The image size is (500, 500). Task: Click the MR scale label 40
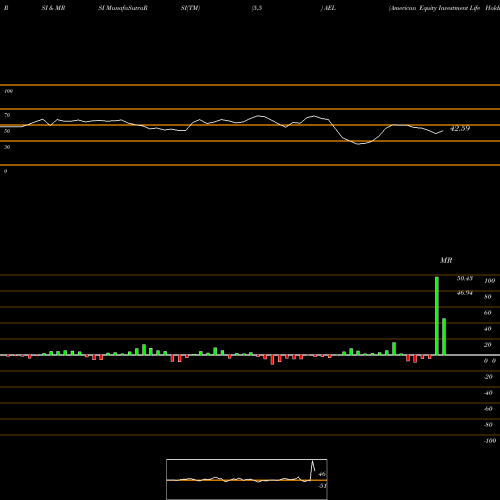tap(488, 329)
